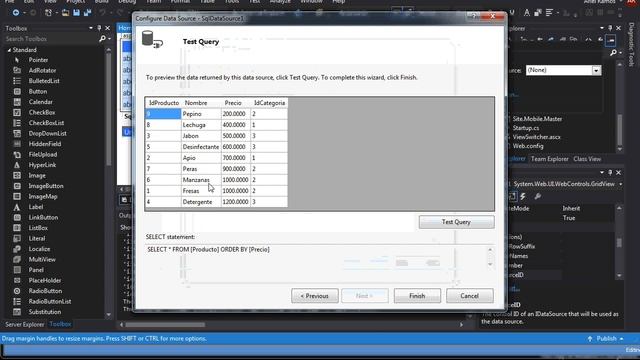Image resolution: width=640 pixels, height=360 pixels.
Task: Click Publish in the status bar
Action: coord(606,339)
